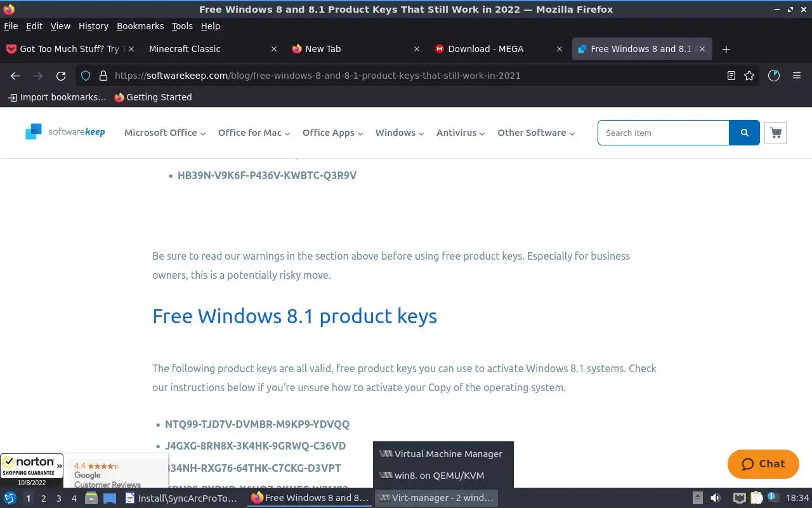Close the Free Windows 8 tab
812x508 pixels.
pyautogui.click(x=702, y=49)
